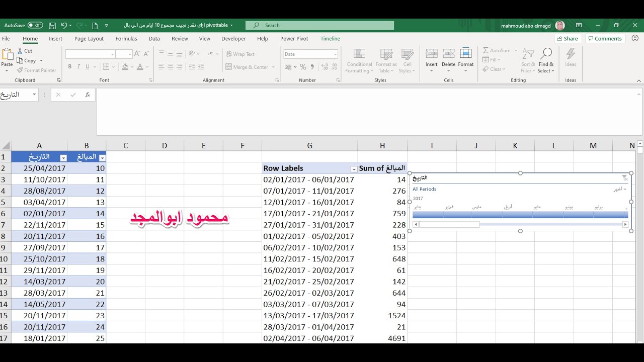Open the Name Box dropdown arrow
644x362 pixels.
[34, 95]
